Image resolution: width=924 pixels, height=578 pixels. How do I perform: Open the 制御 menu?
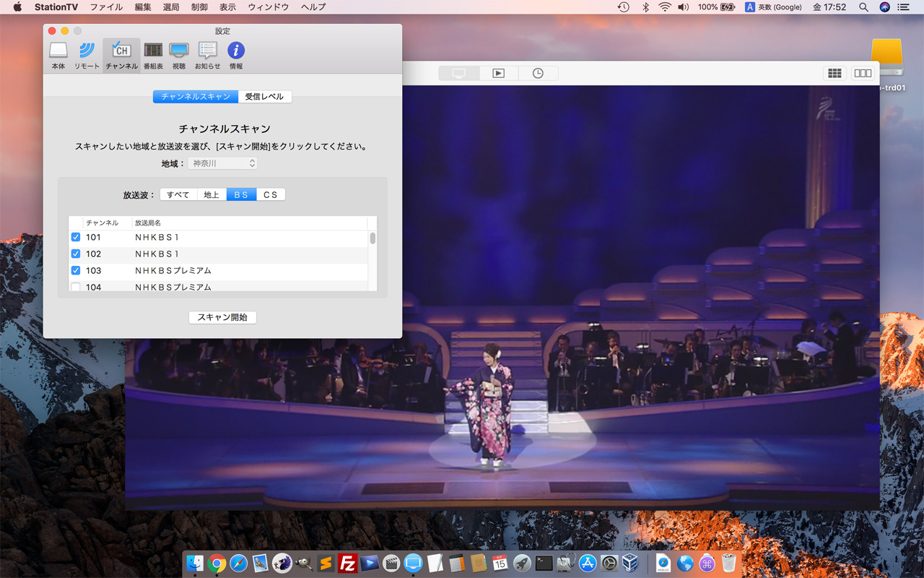[x=199, y=7]
